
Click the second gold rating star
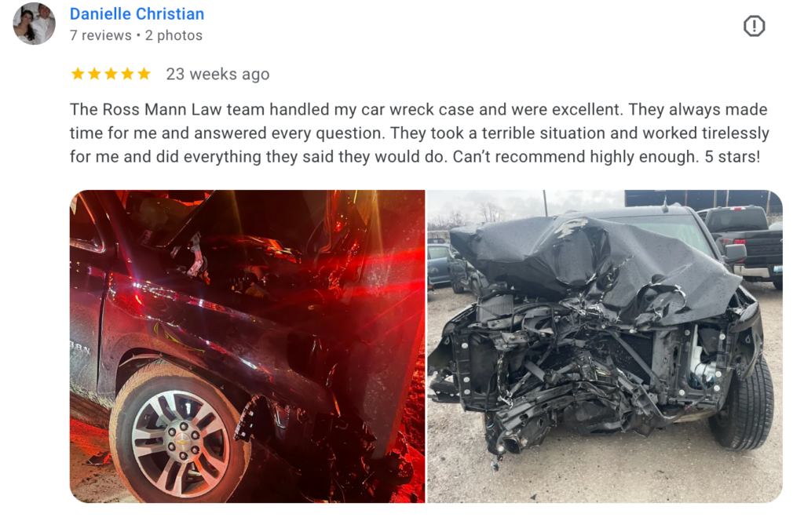point(94,75)
